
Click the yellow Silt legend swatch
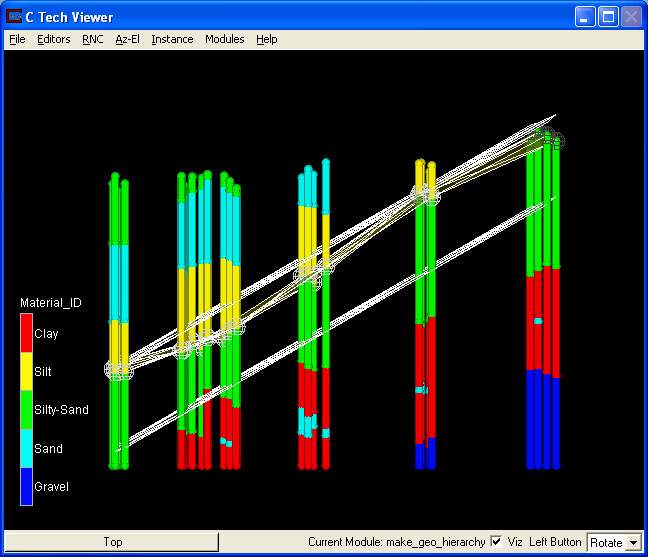[26, 371]
